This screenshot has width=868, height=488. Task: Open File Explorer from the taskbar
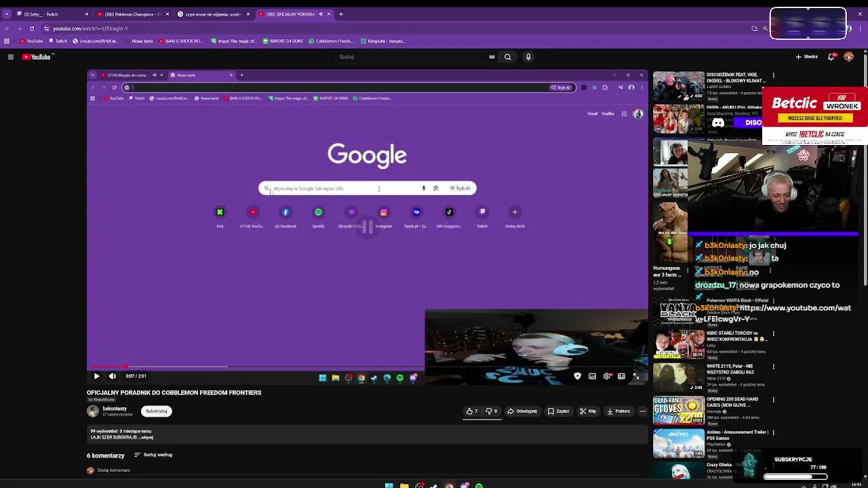tap(404, 485)
